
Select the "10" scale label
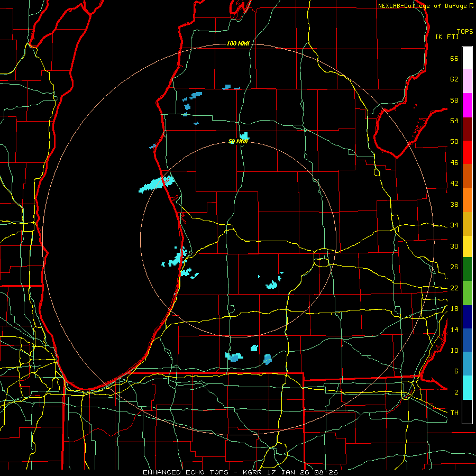tap(454, 351)
